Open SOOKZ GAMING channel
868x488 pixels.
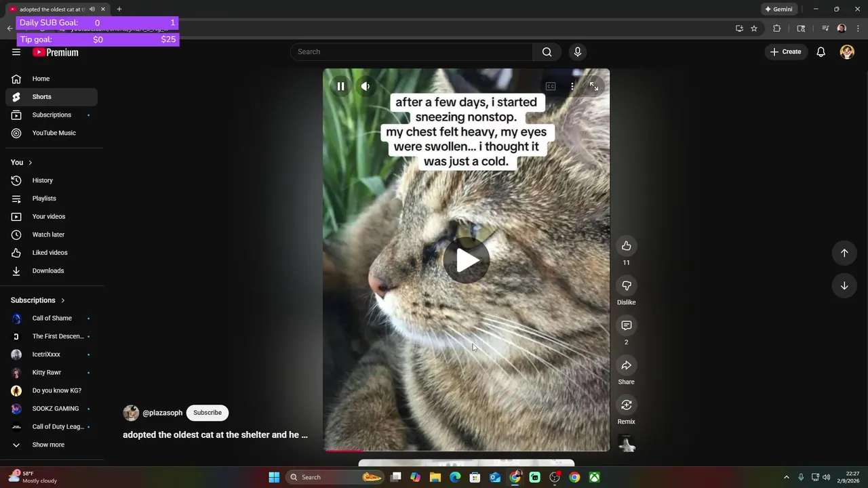click(x=52, y=409)
